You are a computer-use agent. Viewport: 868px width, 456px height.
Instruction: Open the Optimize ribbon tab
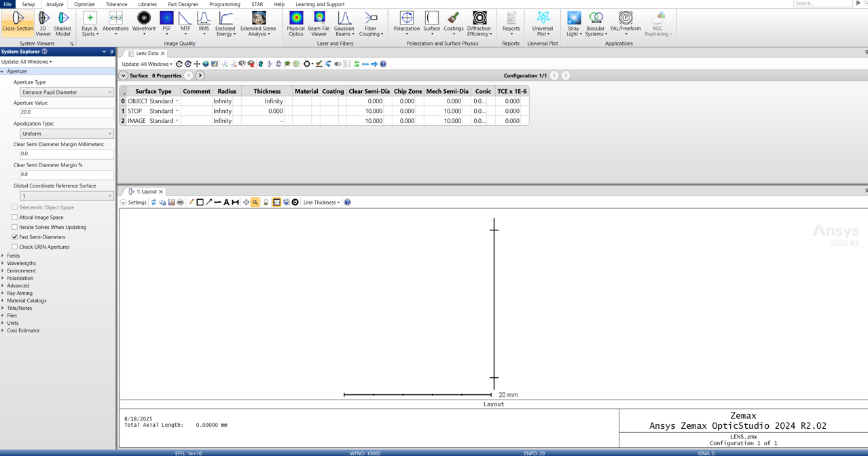tap(84, 4)
